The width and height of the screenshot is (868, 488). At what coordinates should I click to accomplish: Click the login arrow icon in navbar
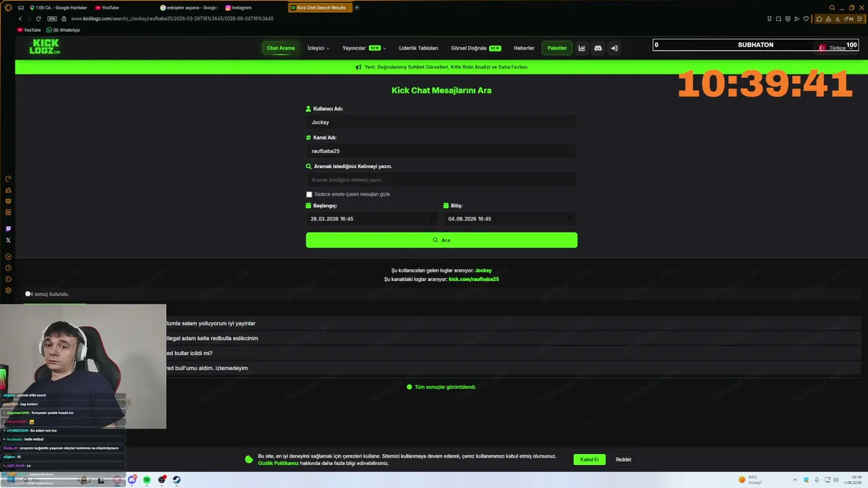click(x=614, y=48)
